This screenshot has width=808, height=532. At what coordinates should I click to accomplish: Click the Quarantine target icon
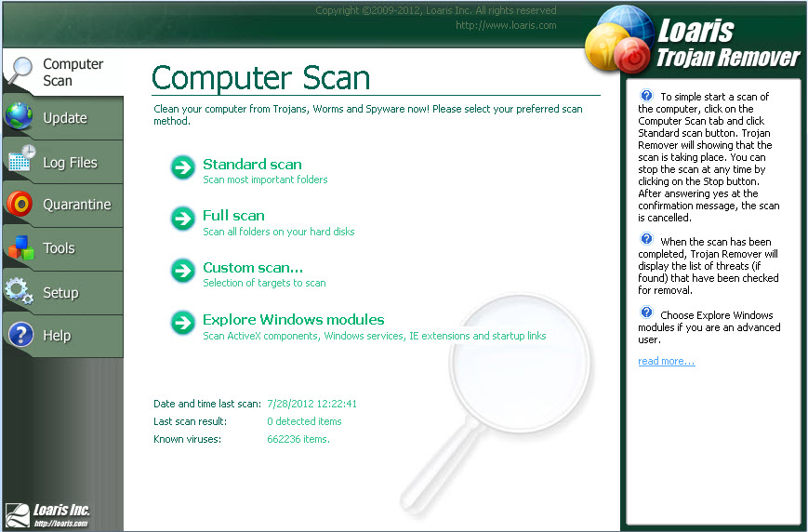(x=20, y=204)
